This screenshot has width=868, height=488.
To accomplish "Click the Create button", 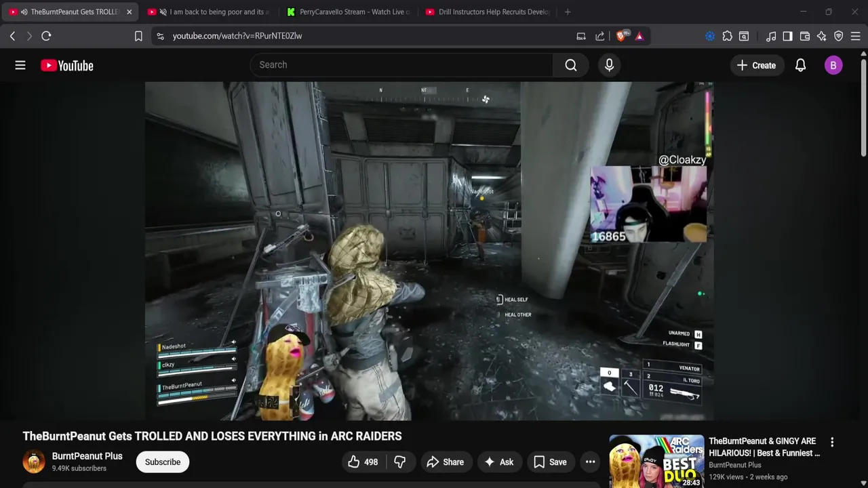I will point(757,65).
